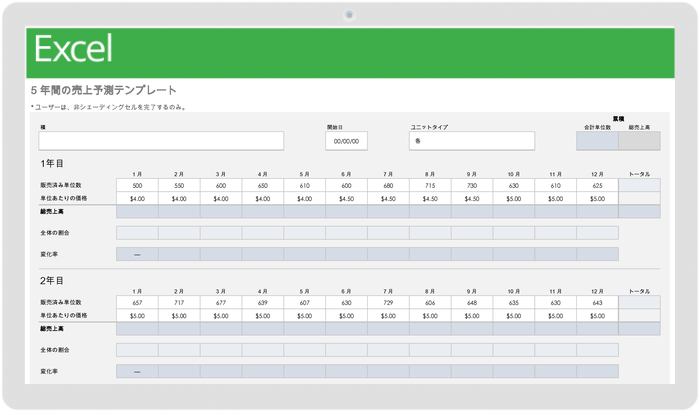Select Year 2 March units cell 677
Image resolution: width=700 pixels, height=412 pixels.
(221, 302)
